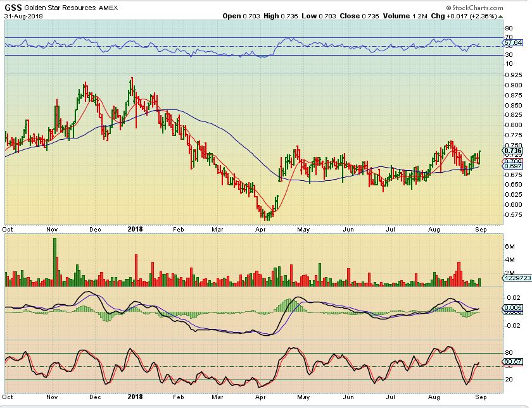Click the 0.575 price axis label
The image size is (532, 408).
pos(512,214)
